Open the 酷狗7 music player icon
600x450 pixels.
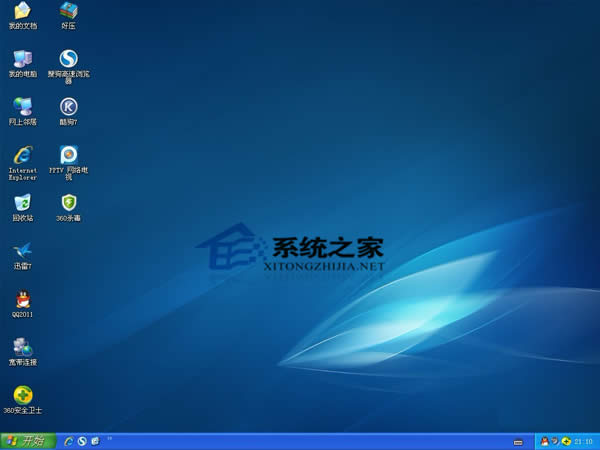tap(69, 111)
